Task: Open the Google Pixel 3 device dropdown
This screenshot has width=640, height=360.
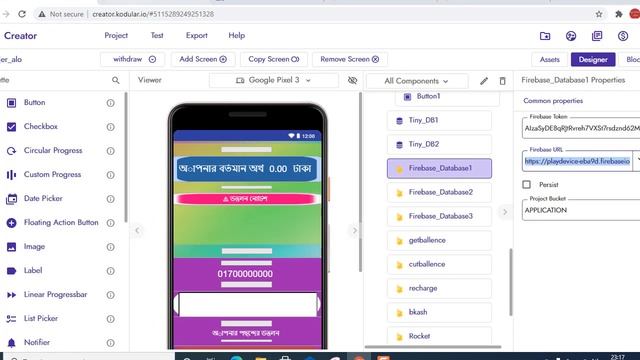Action: tap(273, 80)
